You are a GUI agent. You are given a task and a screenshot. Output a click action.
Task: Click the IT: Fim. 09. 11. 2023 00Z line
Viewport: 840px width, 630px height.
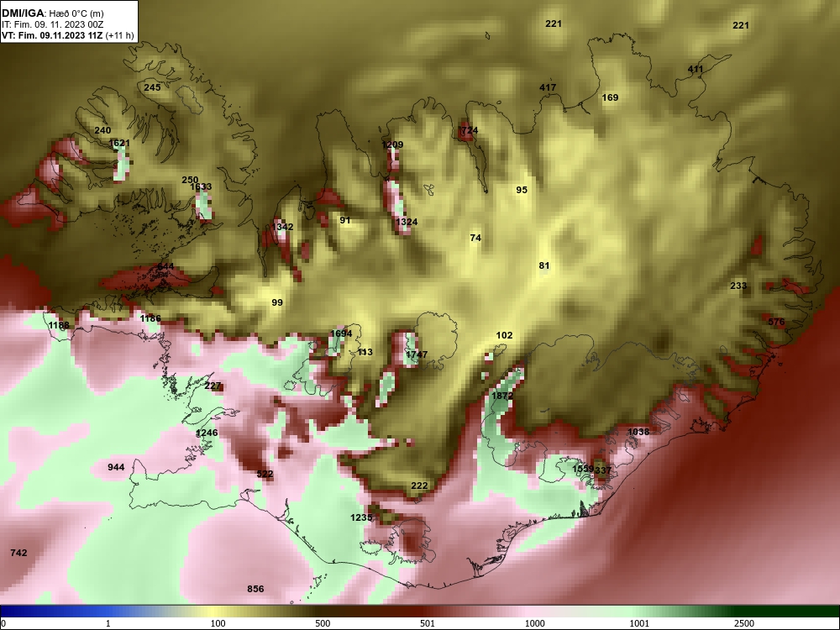51,24
